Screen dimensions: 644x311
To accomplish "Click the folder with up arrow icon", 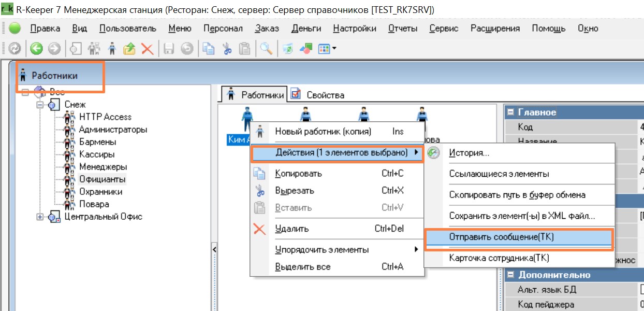I will (129, 49).
